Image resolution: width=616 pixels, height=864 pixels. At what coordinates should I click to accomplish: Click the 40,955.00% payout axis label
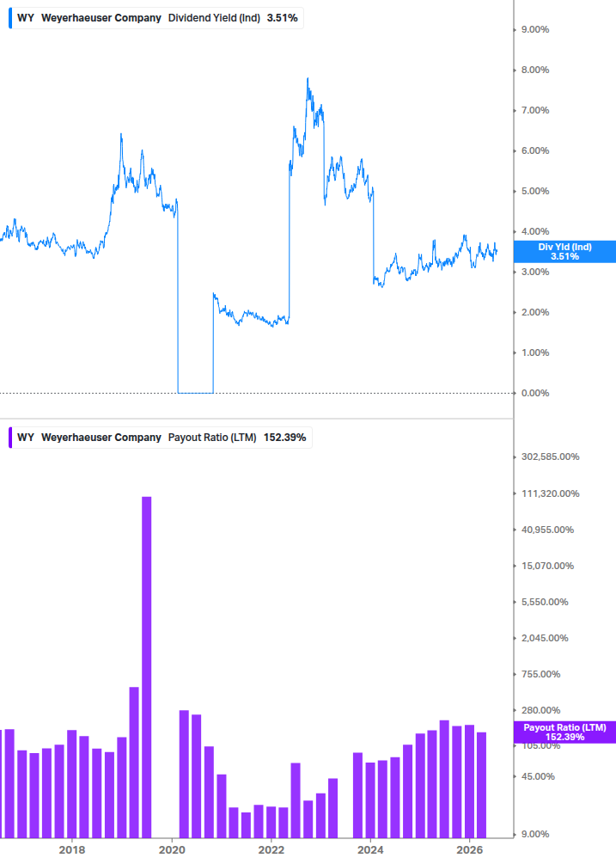[548, 530]
